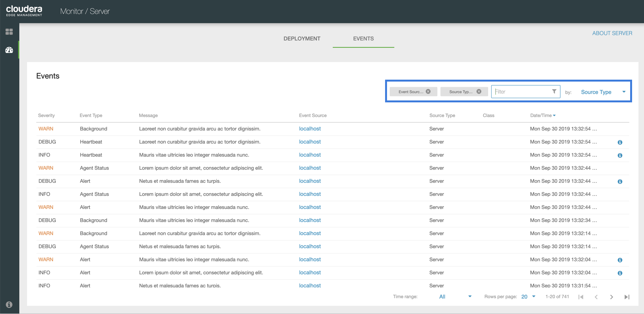Viewport: 644px width, 314px height.
Task: Click the info icon at sidebar bottom
Action: pyautogui.click(x=9, y=304)
